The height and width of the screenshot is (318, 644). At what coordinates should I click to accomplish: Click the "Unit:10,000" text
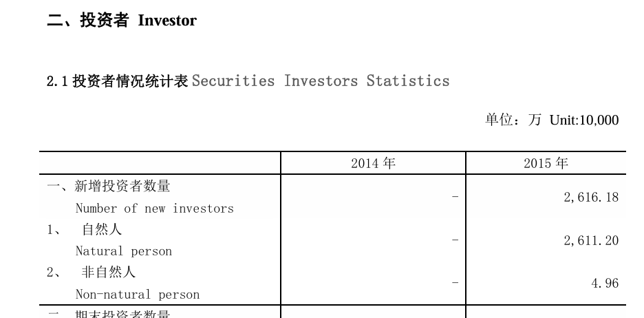584,120
